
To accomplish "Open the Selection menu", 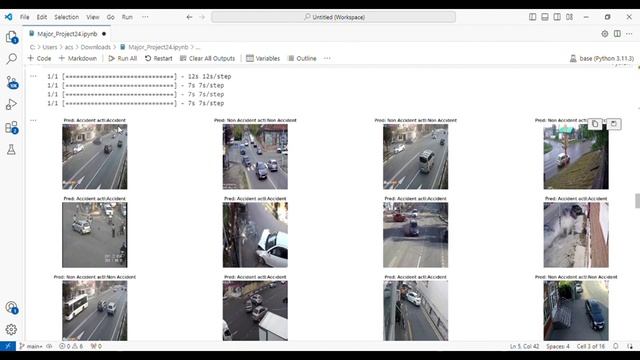I will [x=67, y=17].
